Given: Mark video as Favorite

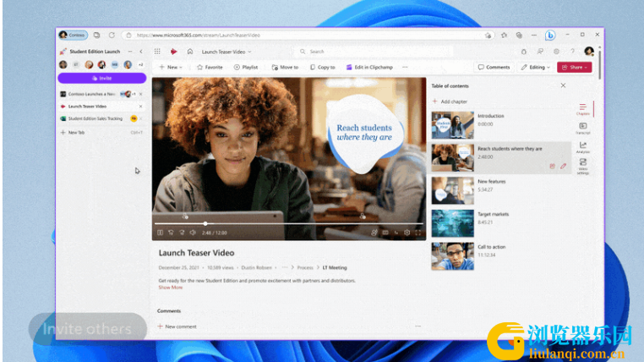Looking at the screenshot, I should (x=210, y=67).
